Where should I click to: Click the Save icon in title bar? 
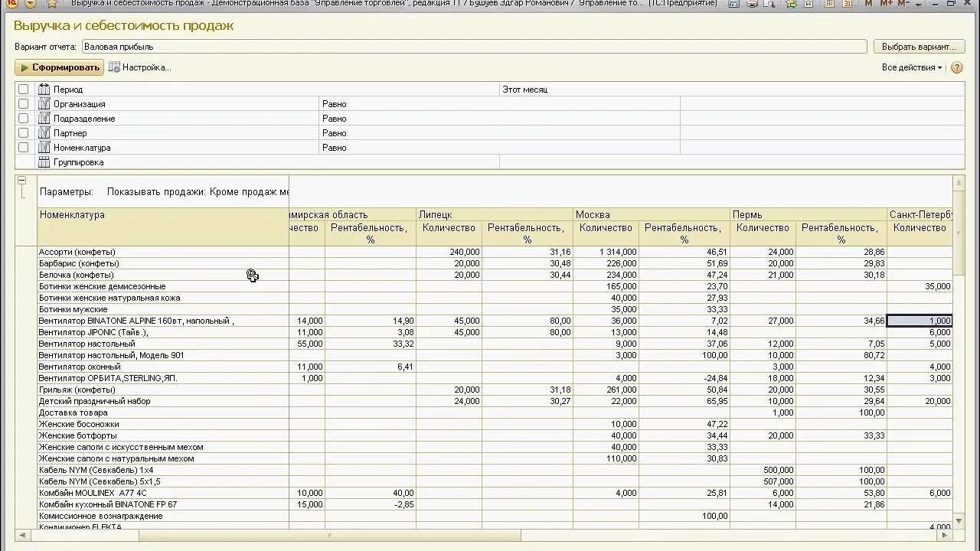click(x=733, y=4)
